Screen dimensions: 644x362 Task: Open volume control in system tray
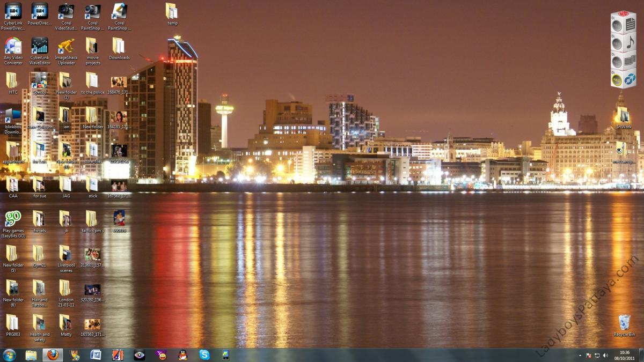click(x=605, y=356)
